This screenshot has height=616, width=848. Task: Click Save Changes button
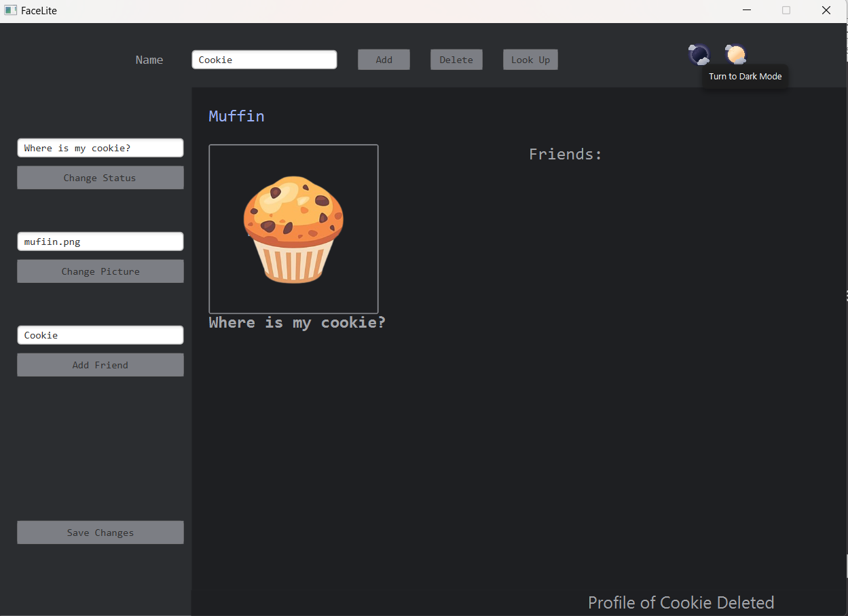[x=100, y=533]
